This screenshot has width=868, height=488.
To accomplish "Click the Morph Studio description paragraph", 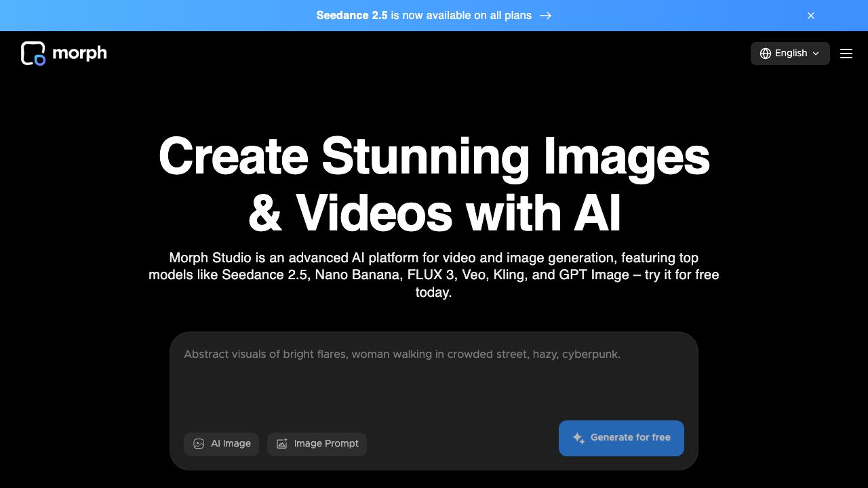I will pos(434,275).
